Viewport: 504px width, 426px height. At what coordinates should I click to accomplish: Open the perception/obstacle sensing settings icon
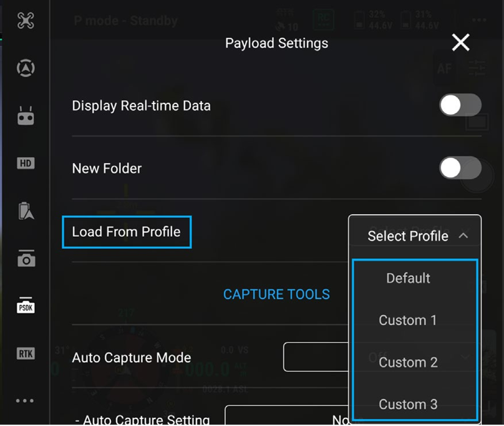point(26,68)
